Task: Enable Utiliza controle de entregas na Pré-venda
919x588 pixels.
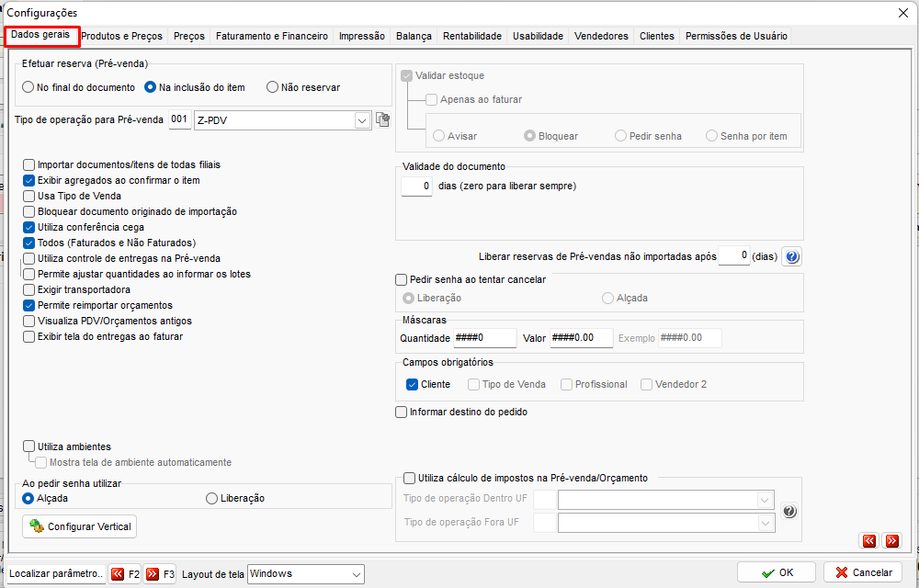Action: coord(28,259)
